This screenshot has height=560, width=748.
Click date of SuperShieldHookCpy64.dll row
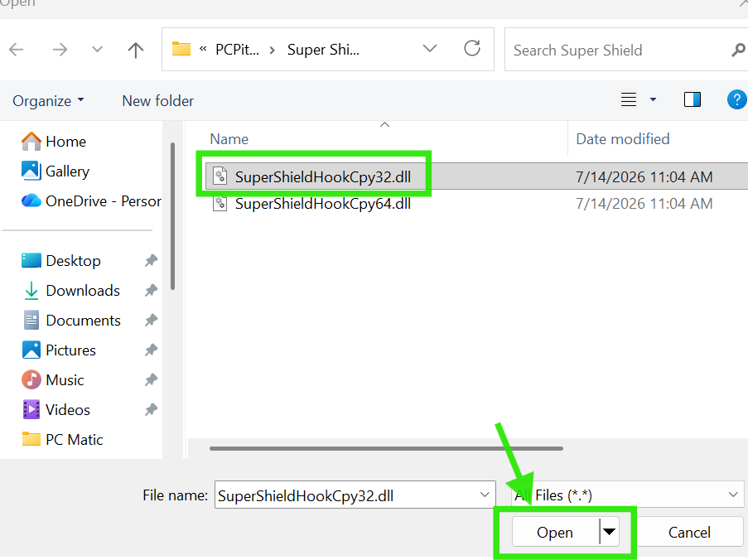click(x=644, y=204)
